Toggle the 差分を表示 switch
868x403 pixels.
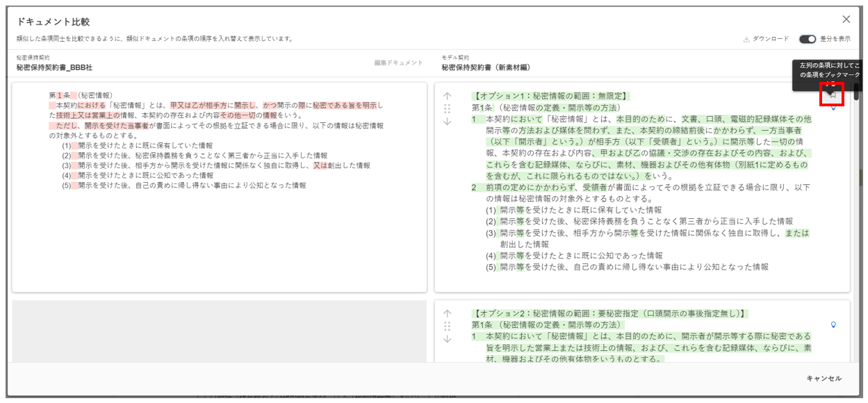click(807, 39)
